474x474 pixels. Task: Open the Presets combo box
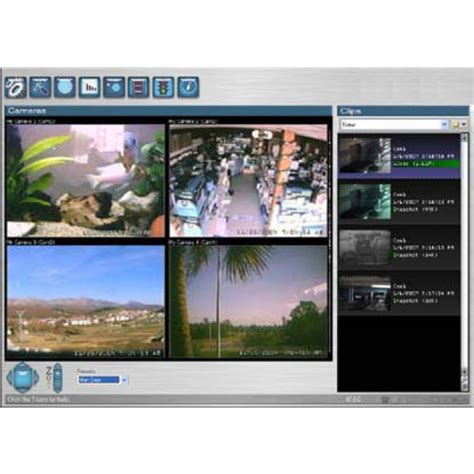tap(102, 380)
